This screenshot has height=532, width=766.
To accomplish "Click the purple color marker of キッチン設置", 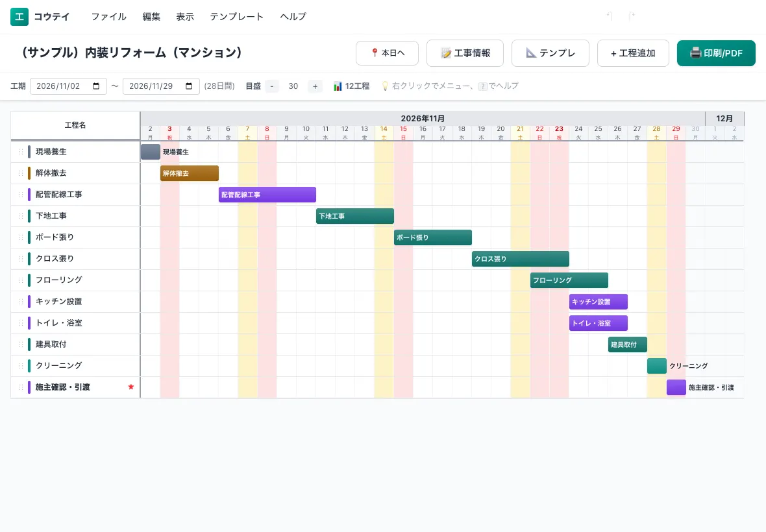I will pos(29,302).
